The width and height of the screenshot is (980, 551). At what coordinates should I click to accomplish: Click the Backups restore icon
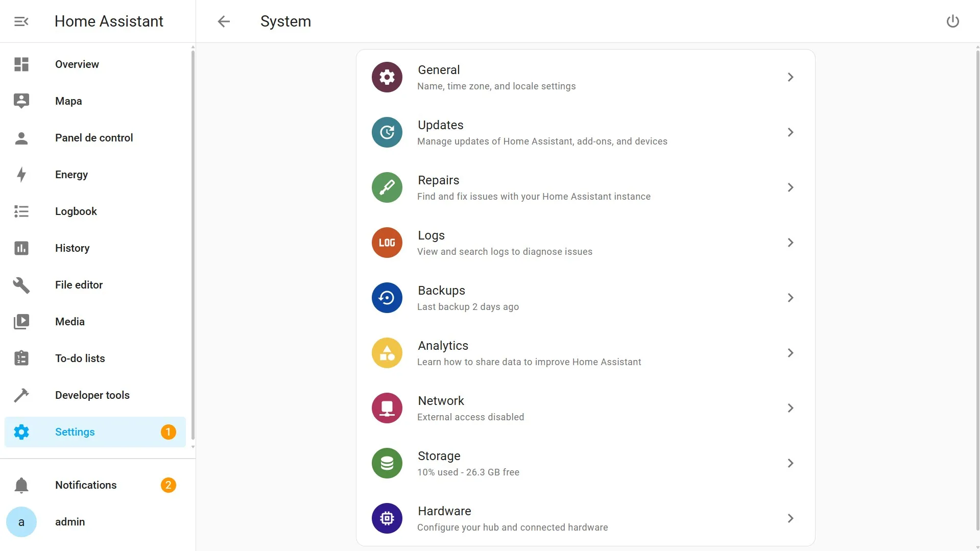pyautogui.click(x=387, y=298)
